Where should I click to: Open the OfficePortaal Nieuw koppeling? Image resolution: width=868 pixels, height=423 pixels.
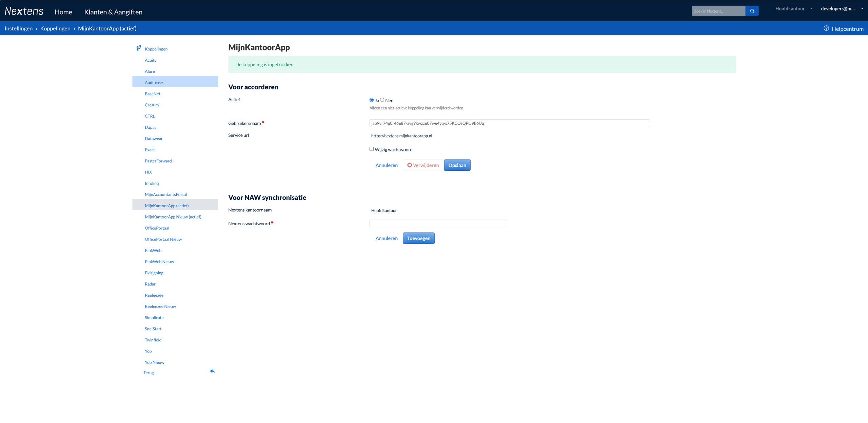click(163, 239)
